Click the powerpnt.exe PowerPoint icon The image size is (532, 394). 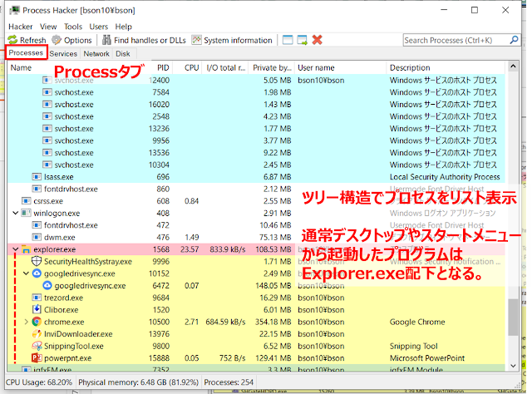(37, 358)
